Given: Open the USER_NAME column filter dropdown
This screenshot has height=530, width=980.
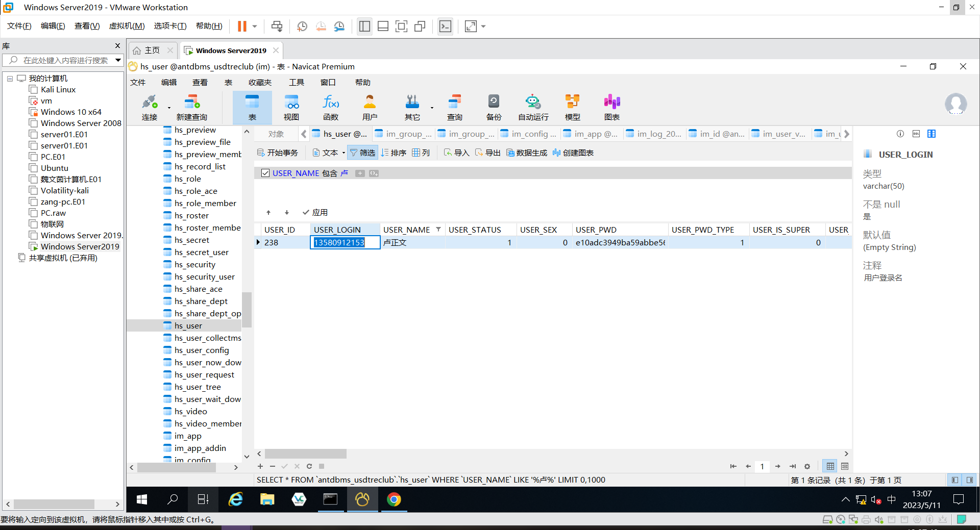Looking at the screenshot, I should [x=438, y=230].
